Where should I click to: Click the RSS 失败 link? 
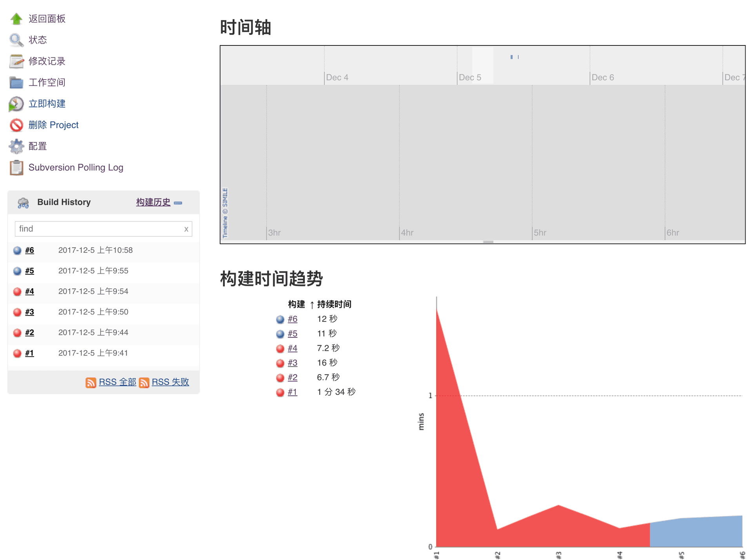(170, 382)
